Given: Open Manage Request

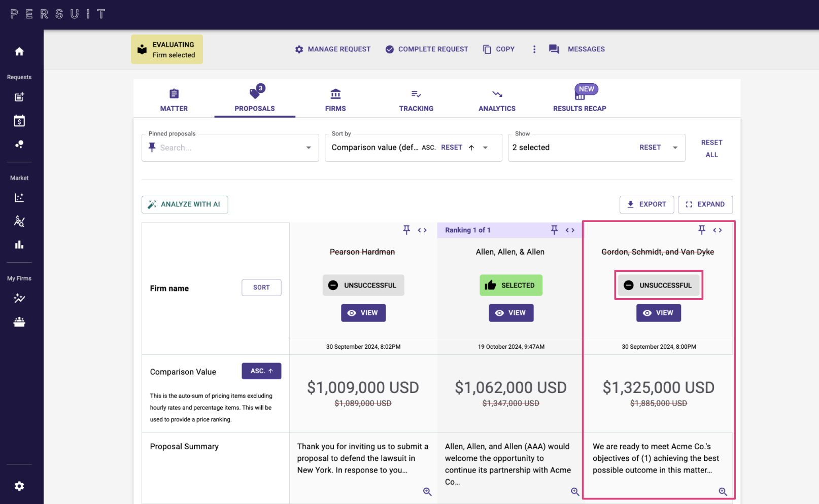Looking at the screenshot, I should [x=333, y=49].
